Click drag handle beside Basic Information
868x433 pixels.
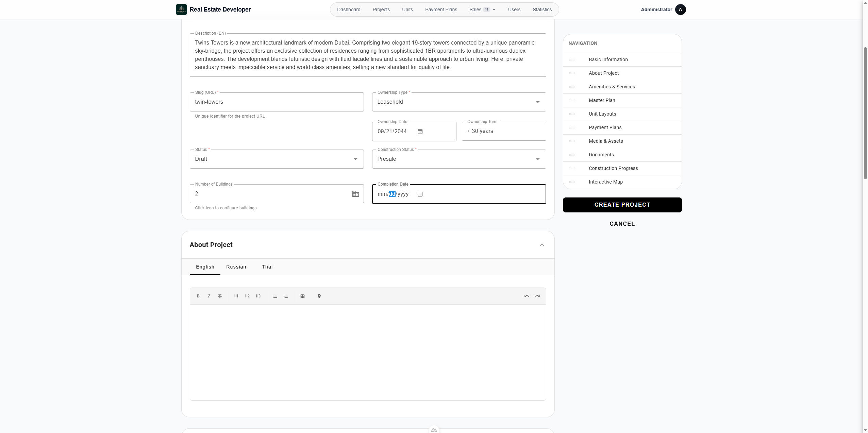click(572, 60)
